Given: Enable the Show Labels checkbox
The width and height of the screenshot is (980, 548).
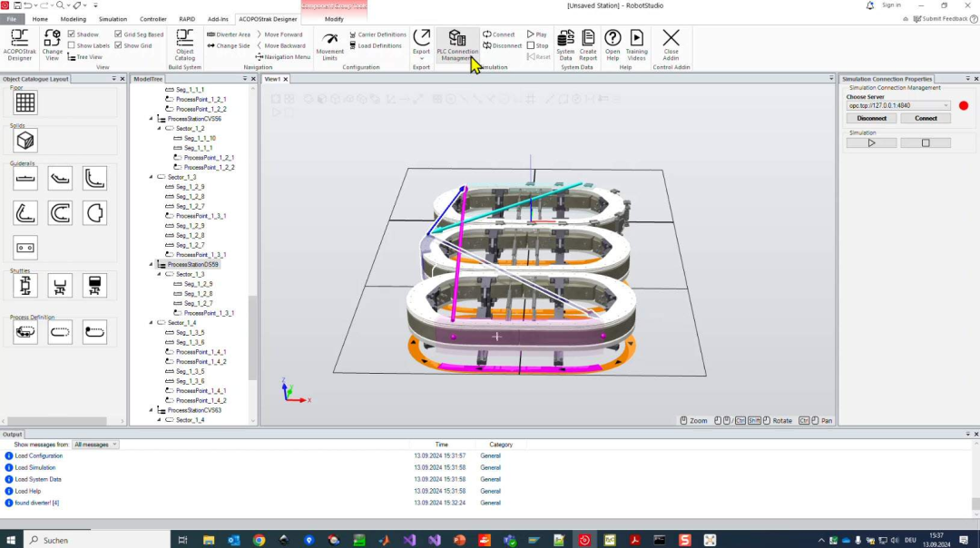Looking at the screenshot, I should tap(72, 45).
